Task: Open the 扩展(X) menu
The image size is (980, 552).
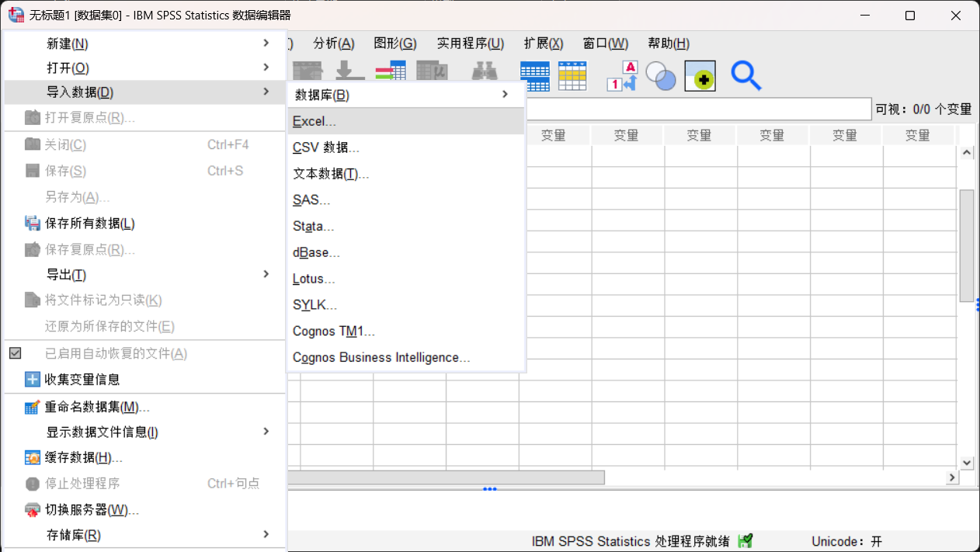Action: click(x=544, y=43)
